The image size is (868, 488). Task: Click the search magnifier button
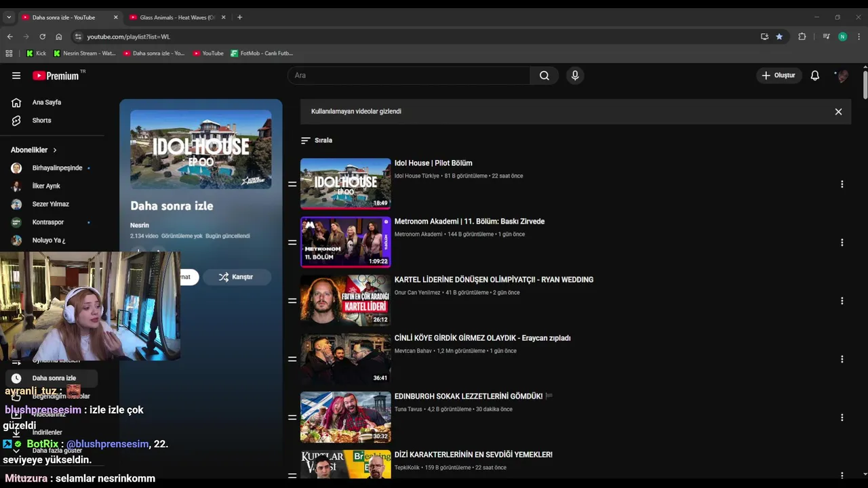[544, 75]
